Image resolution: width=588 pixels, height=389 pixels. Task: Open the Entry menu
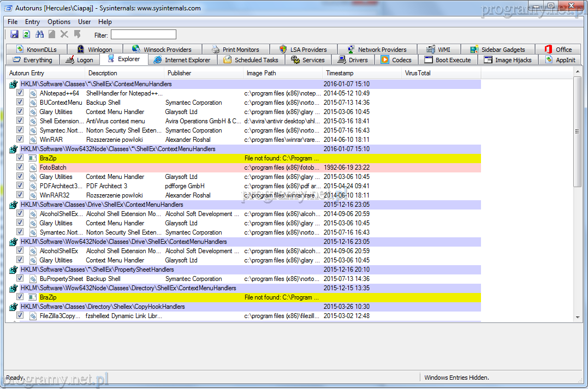pos(32,22)
